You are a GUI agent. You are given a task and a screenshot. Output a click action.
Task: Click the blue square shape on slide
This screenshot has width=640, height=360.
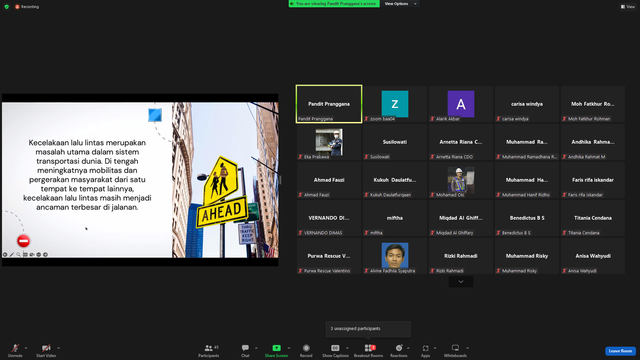[155, 115]
